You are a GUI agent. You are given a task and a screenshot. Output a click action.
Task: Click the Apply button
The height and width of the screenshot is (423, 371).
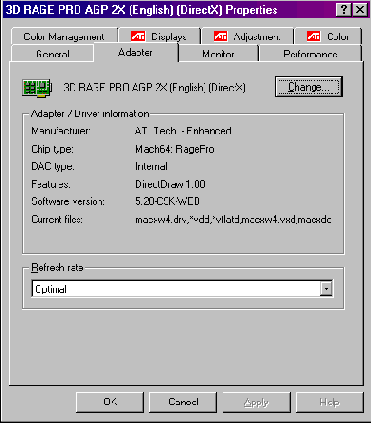pyautogui.click(x=256, y=402)
